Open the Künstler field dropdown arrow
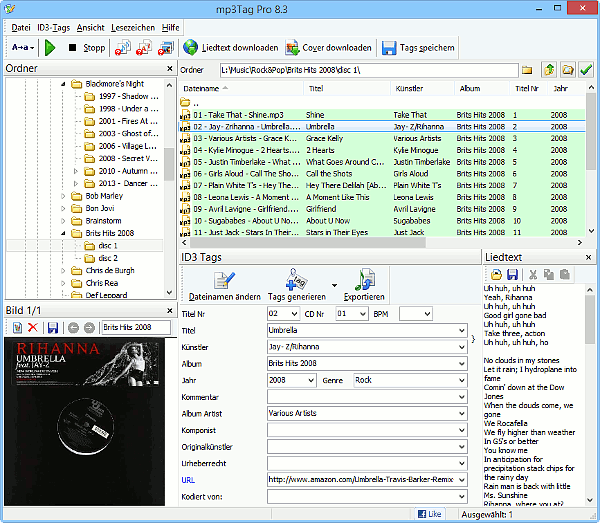Image resolution: width=600 pixels, height=523 pixels. pyautogui.click(x=461, y=347)
